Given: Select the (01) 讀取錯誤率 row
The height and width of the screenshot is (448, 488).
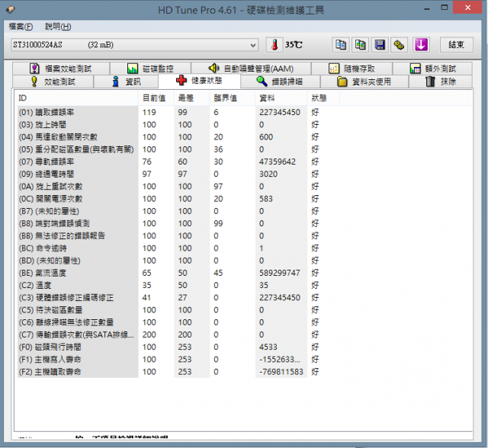Looking at the screenshot, I should click(178, 112).
